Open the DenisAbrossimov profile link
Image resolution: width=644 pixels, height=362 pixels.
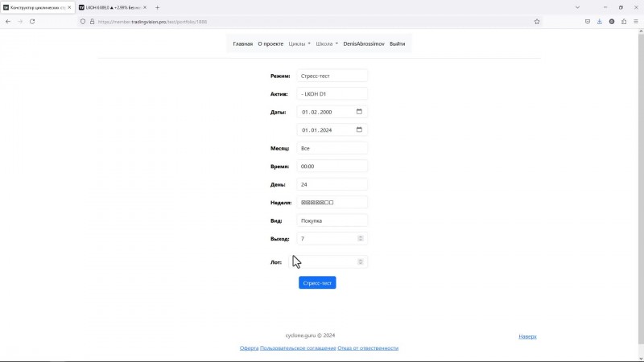364,43
